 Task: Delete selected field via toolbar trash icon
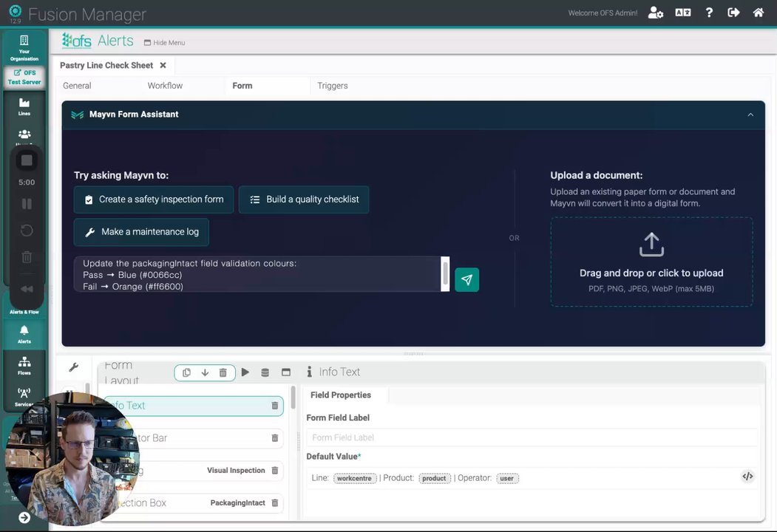223,372
